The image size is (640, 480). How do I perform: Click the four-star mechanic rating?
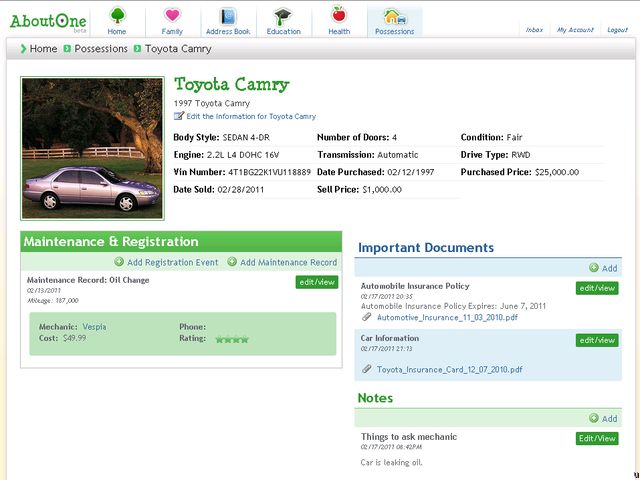232,339
